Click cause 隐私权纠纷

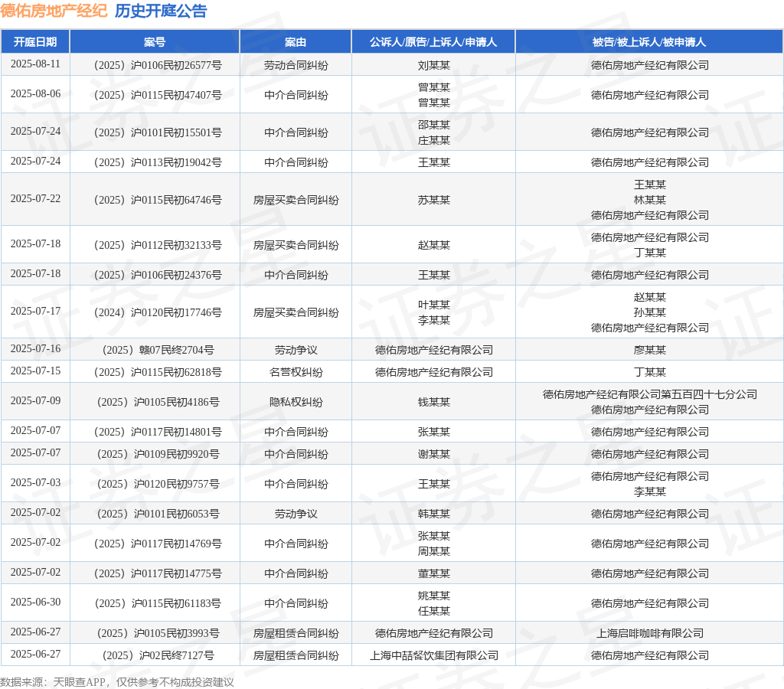[296, 402]
